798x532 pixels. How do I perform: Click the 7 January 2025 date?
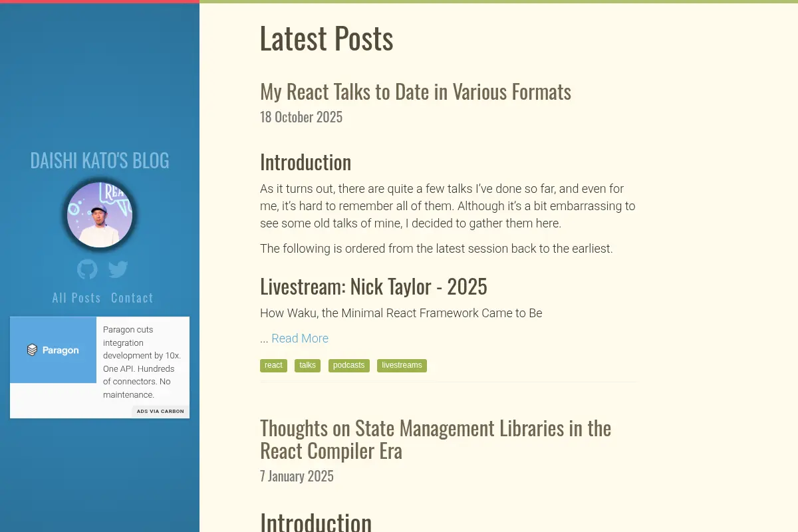(297, 476)
